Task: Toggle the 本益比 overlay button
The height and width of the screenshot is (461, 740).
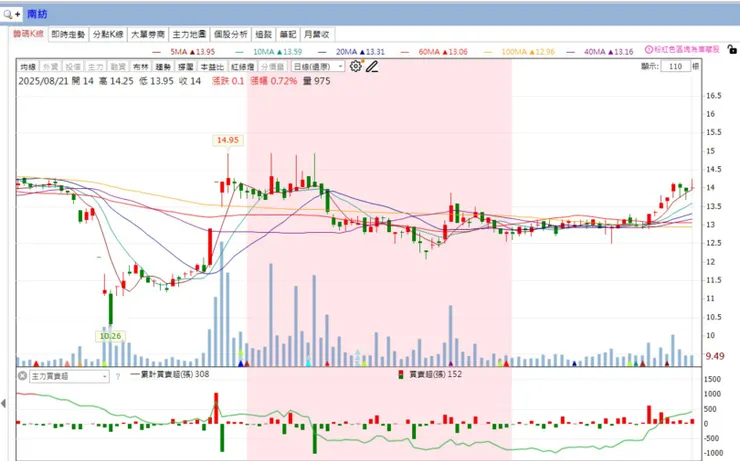Action: 212,67
